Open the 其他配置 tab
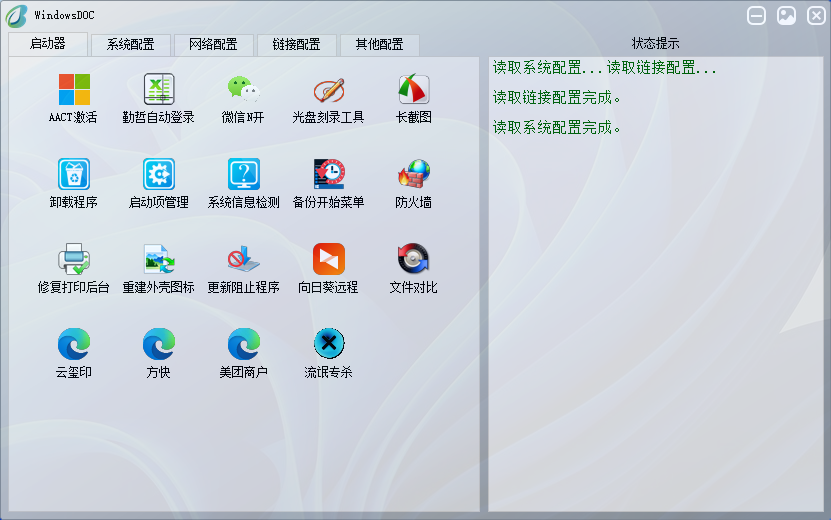Viewport: 831px width, 520px height. [379, 45]
